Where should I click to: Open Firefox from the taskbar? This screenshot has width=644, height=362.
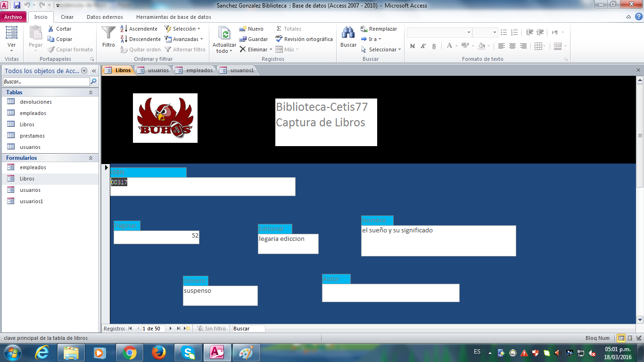pyautogui.click(x=159, y=353)
